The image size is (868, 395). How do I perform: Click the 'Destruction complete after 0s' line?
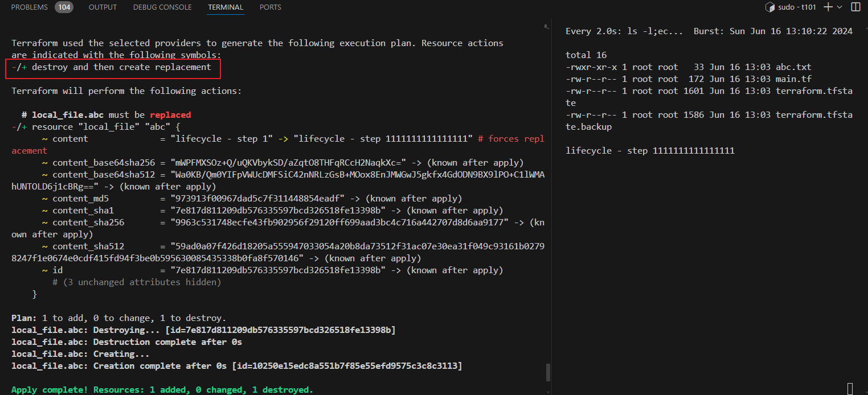(126, 342)
